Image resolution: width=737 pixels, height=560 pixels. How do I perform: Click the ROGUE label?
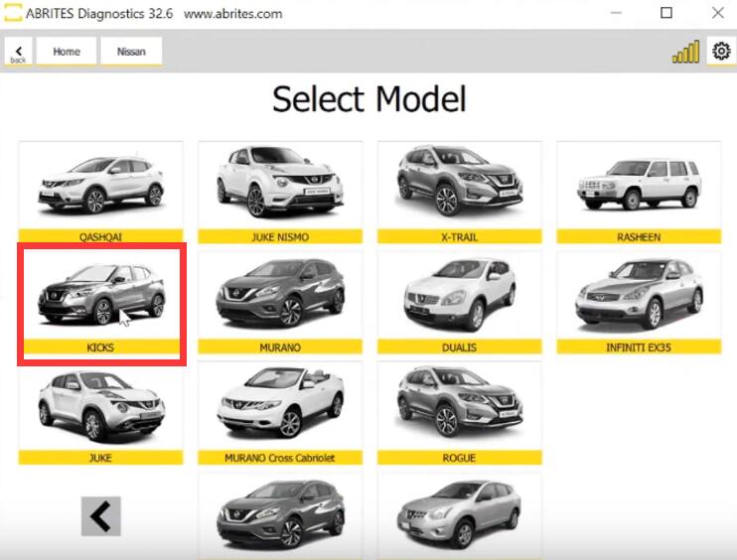point(460,458)
